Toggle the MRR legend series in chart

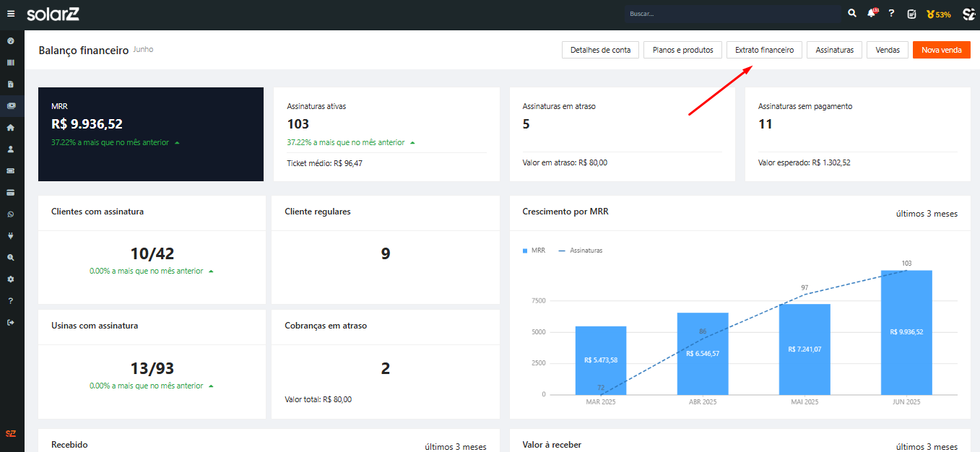click(x=534, y=251)
